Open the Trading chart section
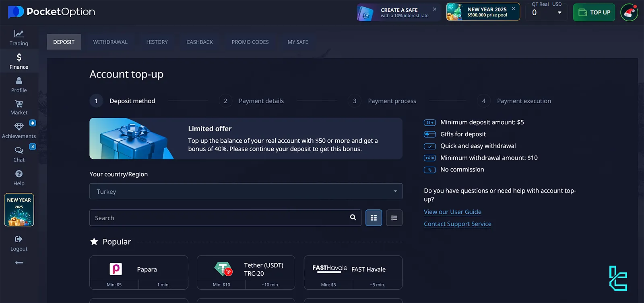This screenshot has height=303, width=644. (x=19, y=38)
